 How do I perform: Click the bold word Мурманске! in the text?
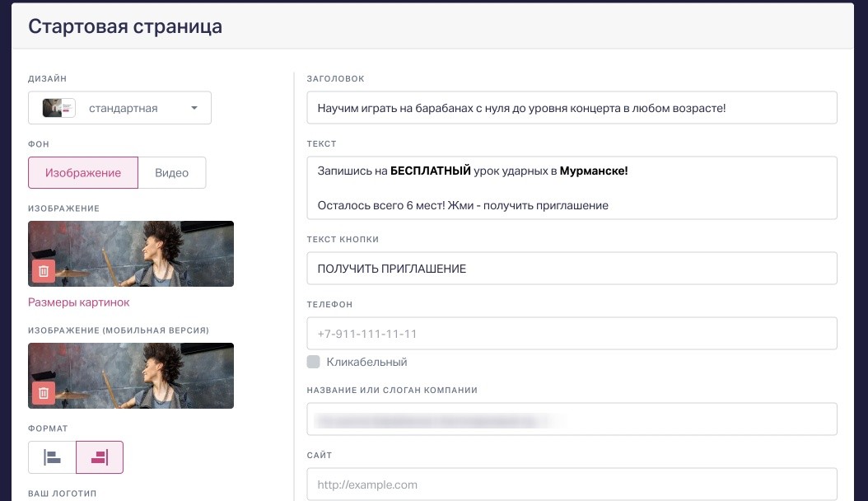point(594,171)
